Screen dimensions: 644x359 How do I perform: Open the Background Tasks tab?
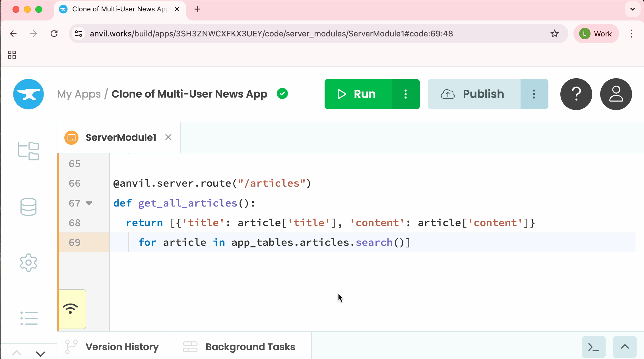point(243,347)
